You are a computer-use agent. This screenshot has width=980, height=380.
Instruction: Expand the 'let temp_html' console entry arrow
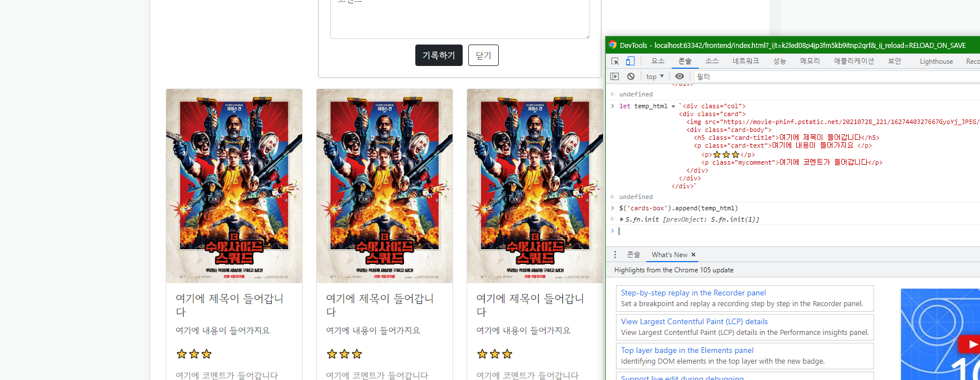point(613,106)
